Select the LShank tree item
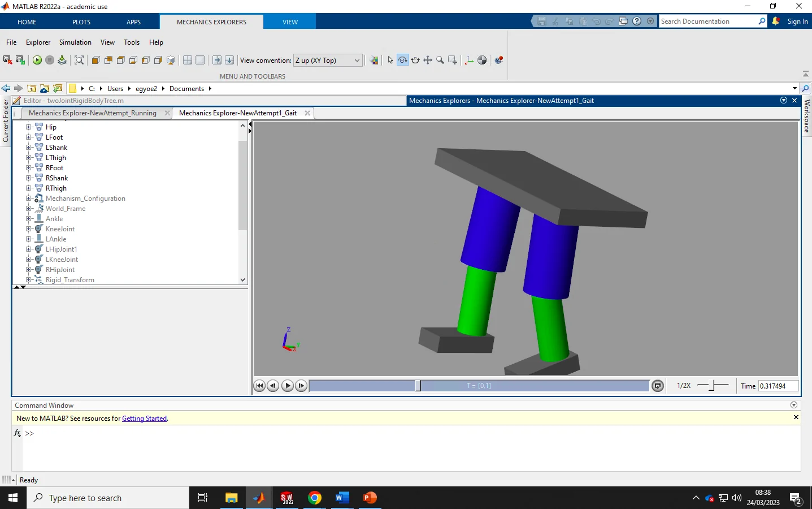The image size is (812, 509). (x=57, y=148)
